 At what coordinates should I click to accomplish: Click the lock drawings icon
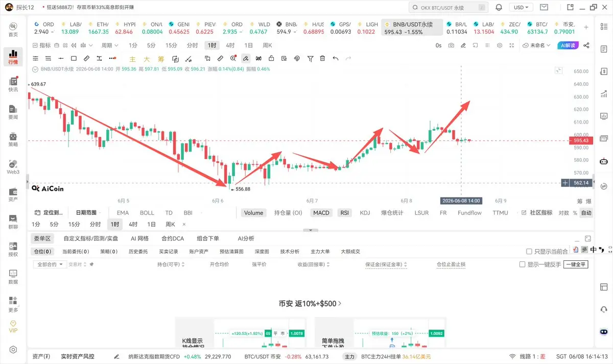(271, 59)
